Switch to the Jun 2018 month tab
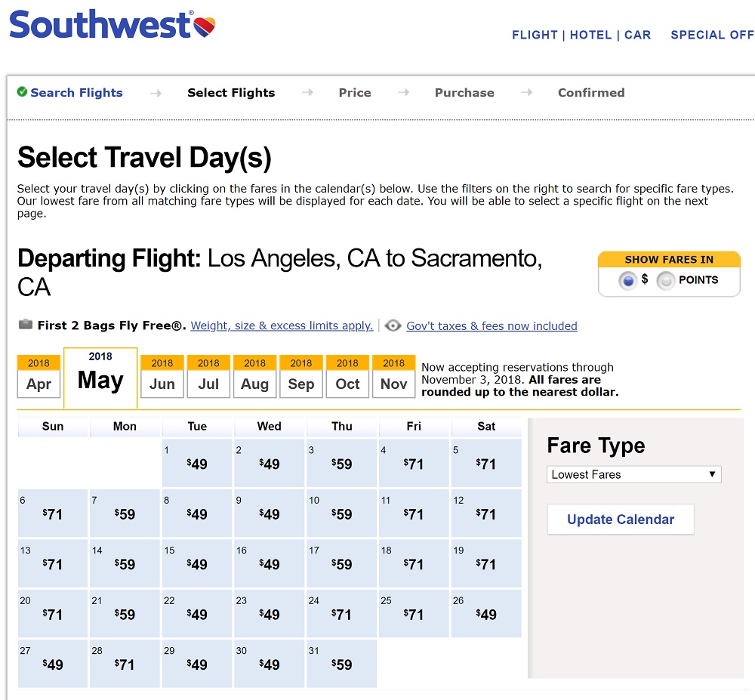This screenshot has width=755, height=700. (x=162, y=376)
